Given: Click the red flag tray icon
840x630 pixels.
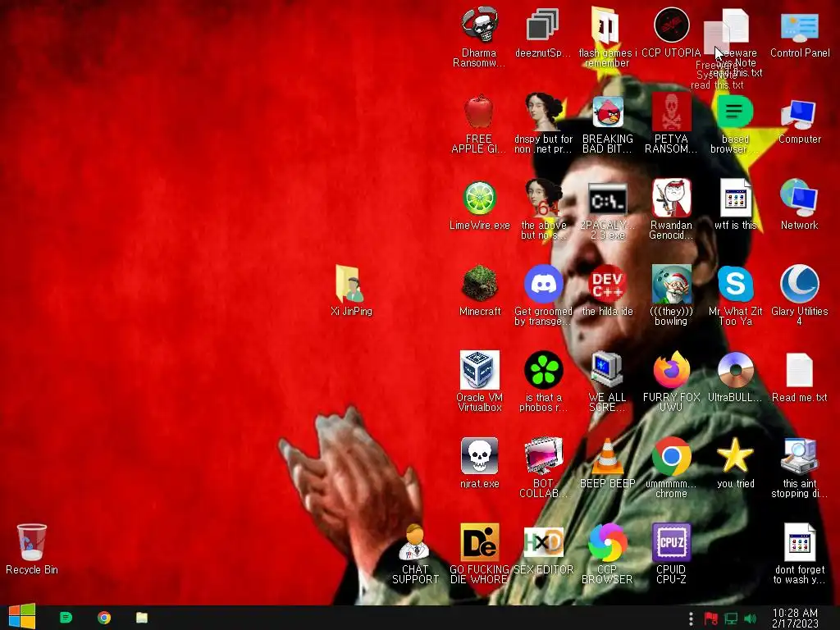Looking at the screenshot, I should pos(711,619).
